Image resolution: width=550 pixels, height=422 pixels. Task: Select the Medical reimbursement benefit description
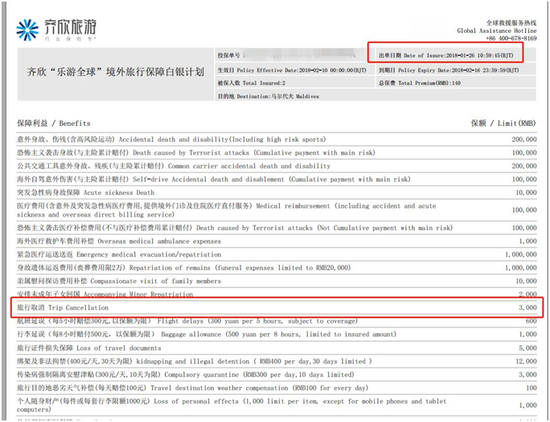(226, 210)
